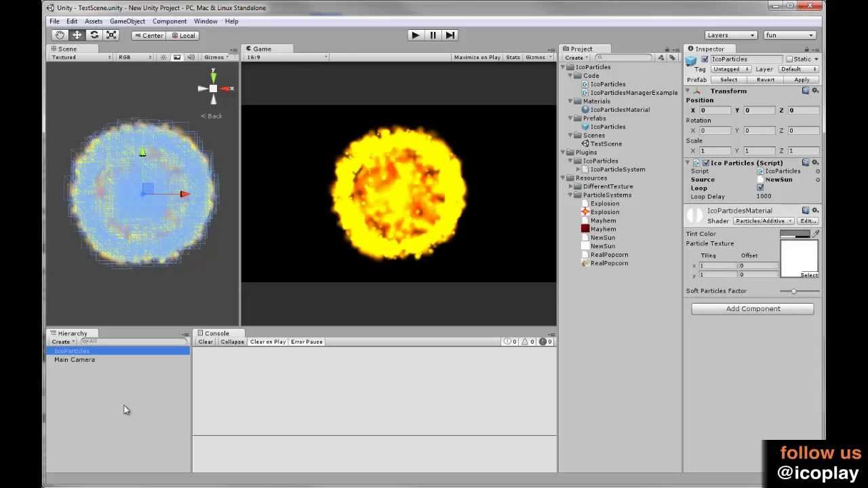Clear the Console with Clear button
868x488 pixels.
pyautogui.click(x=205, y=342)
